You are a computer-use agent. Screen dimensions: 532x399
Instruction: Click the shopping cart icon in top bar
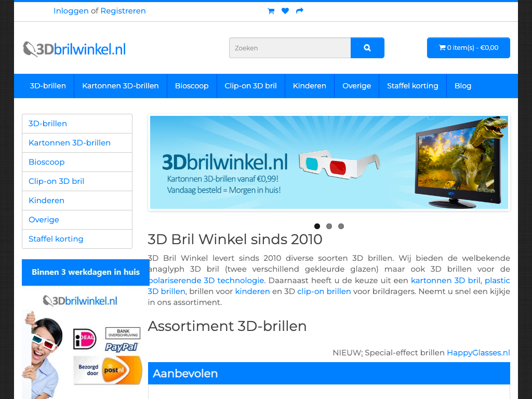(271, 11)
